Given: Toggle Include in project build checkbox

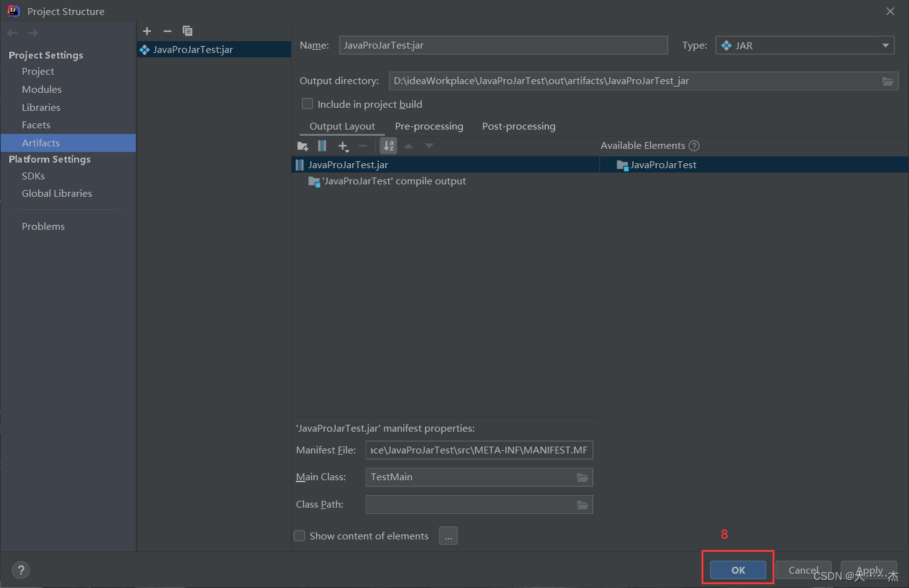Looking at the screenshot, I should point(307,104).
